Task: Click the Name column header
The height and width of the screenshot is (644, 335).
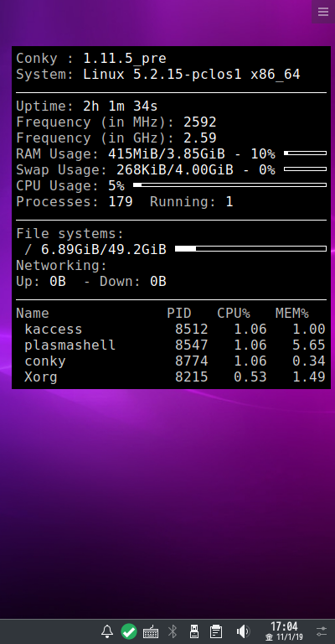Action: [x=33, y=314]
